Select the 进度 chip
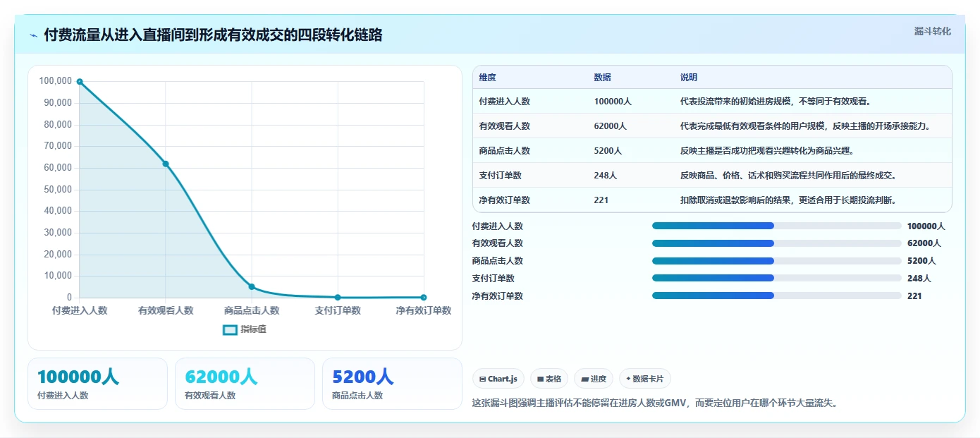Screen dimensions: 980x438 click(594, 379)
